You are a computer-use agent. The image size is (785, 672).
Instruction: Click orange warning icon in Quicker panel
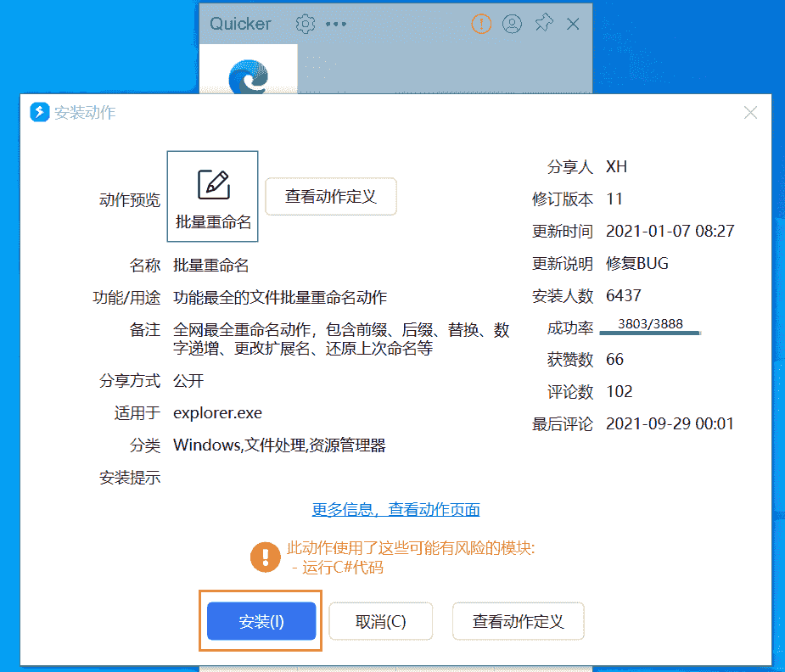[481, 24]
